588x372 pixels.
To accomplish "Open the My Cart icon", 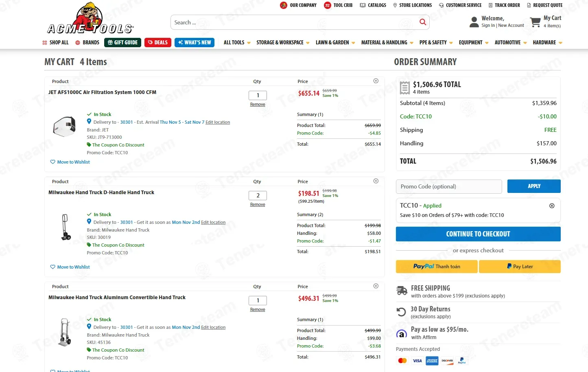I will 536,22.
